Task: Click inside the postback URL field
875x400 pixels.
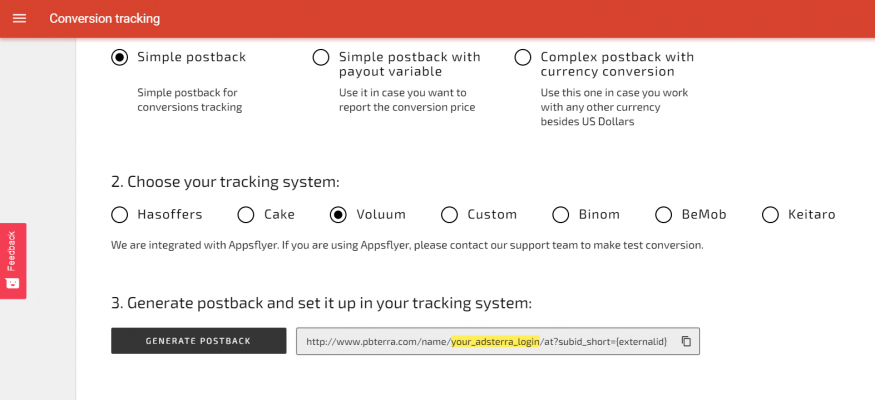Action: pos(498,341)
